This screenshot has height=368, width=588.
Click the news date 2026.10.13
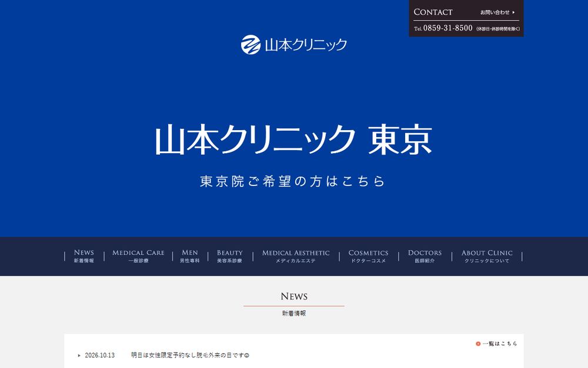point(100,355)
